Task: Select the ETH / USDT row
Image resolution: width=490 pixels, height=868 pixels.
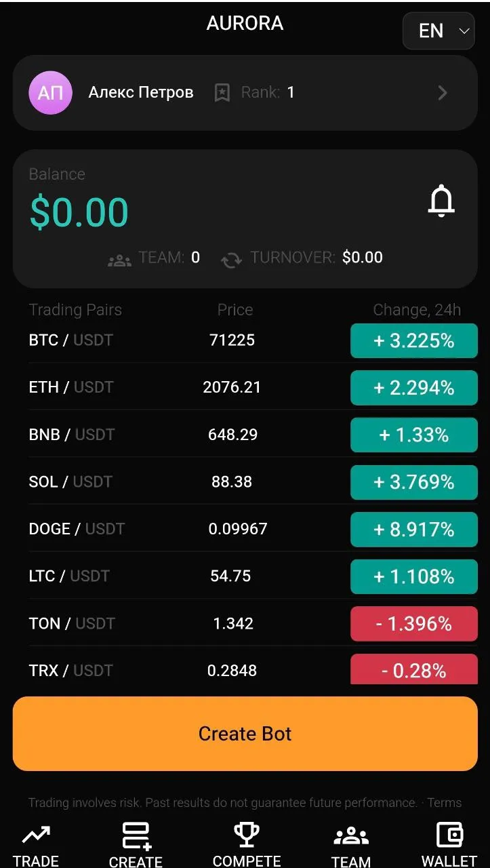Action: point(245,387)
